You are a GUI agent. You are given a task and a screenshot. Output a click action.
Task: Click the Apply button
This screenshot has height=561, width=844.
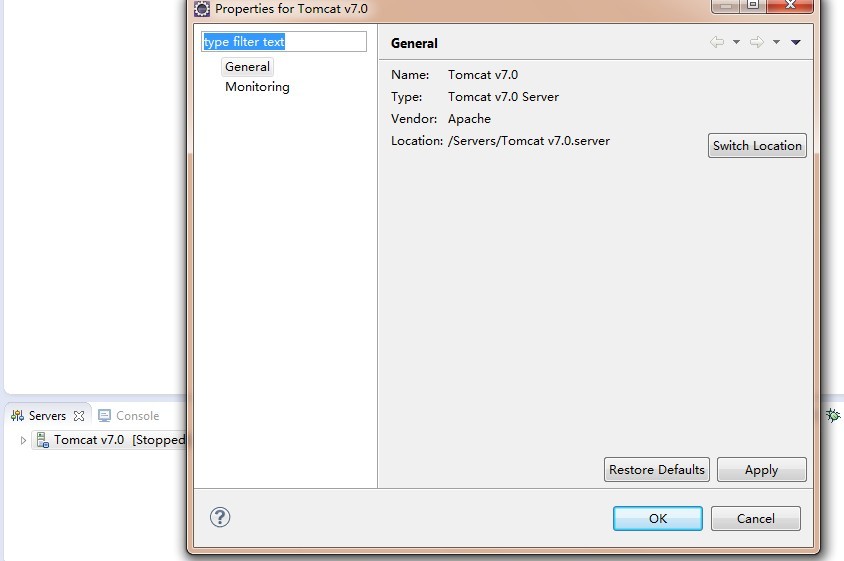[762, 470]
